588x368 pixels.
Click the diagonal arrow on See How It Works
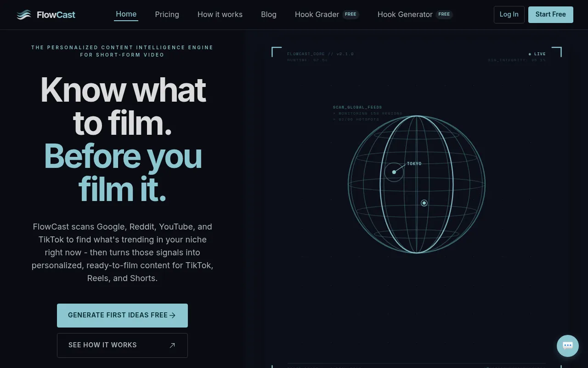(172, 345)
